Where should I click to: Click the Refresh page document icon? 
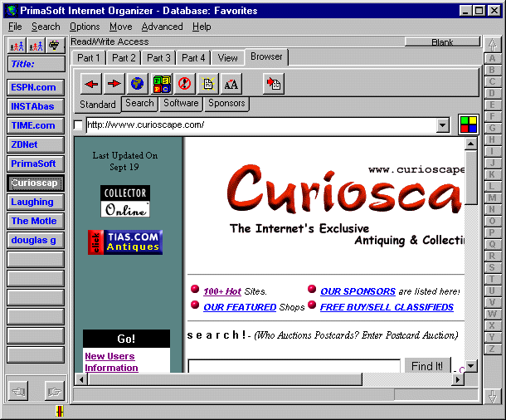(x=207, y=83)
